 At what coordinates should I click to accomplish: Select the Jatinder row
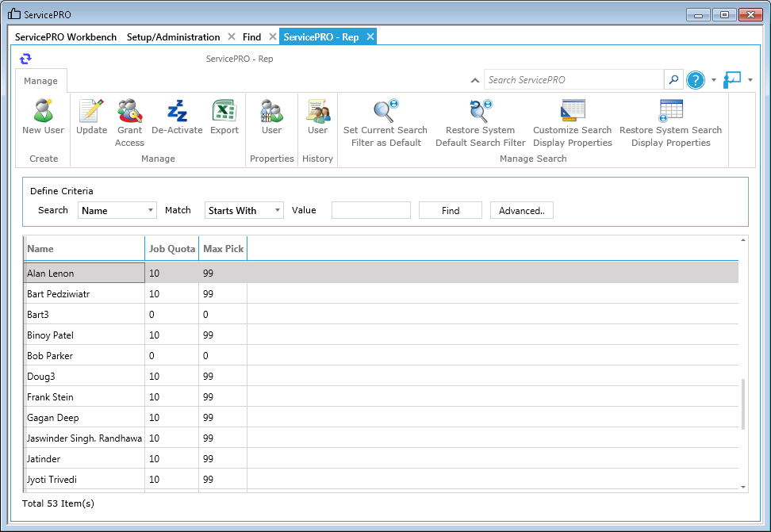tap(381, 459)
